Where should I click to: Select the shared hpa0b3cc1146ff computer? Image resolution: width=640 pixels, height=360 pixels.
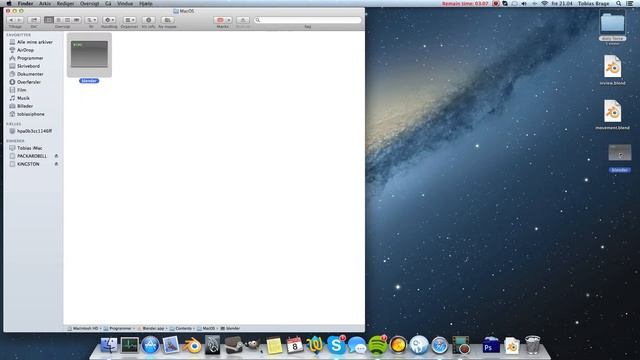(x=34, y=131)
